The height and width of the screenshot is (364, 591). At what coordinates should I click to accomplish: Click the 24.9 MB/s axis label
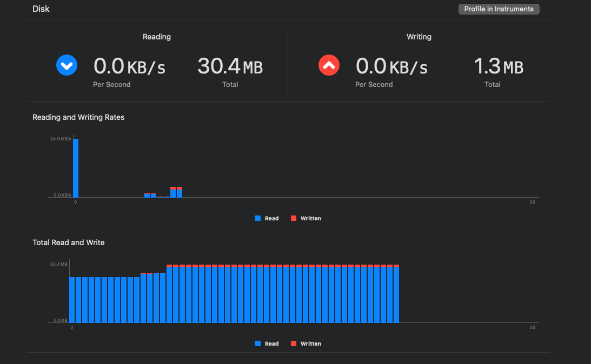point(61,139)
